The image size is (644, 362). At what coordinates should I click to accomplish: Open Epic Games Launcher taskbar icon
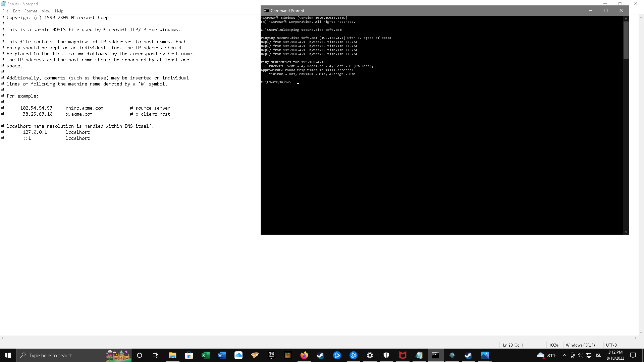click(271, 355)
